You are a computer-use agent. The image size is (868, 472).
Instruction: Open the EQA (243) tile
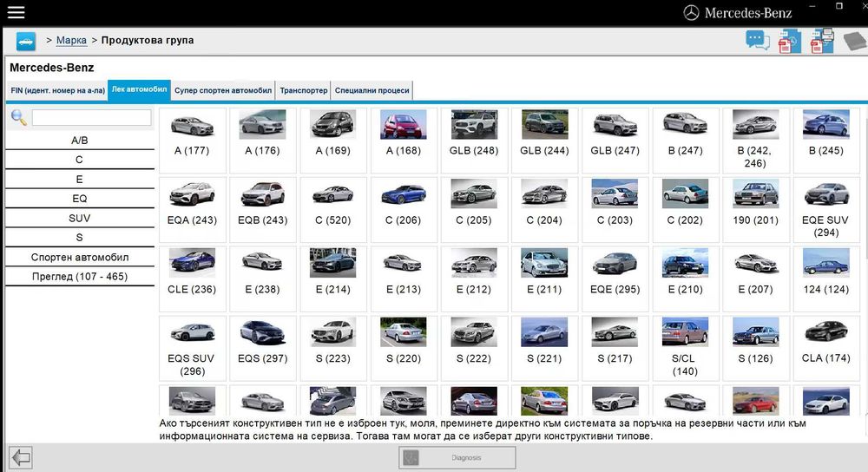(x=192, y=210)
